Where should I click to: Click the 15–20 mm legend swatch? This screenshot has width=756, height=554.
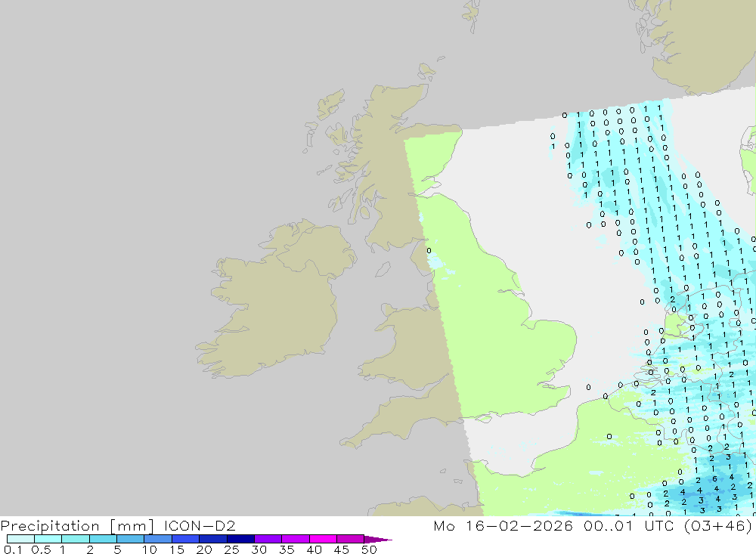pos(186,539)
